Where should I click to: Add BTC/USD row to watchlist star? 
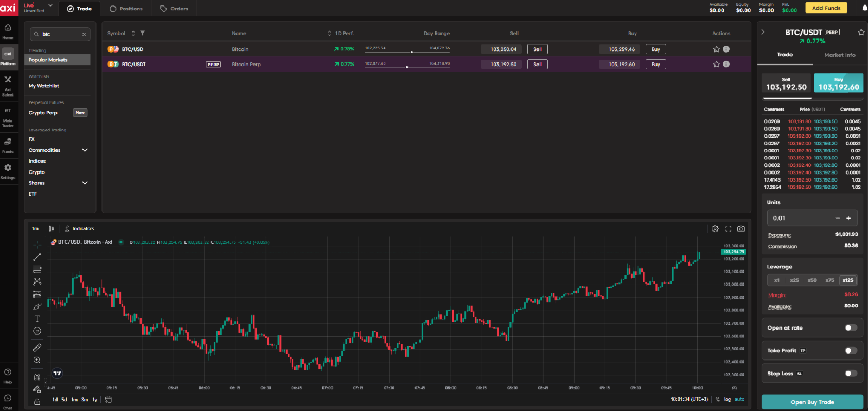[x=716, y=49]
